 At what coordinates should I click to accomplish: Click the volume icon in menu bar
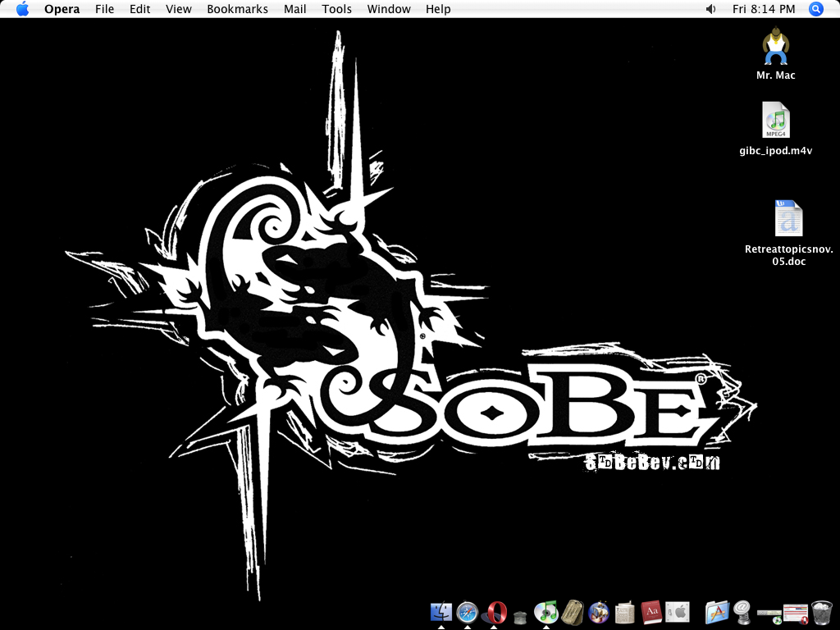[711, 9]
